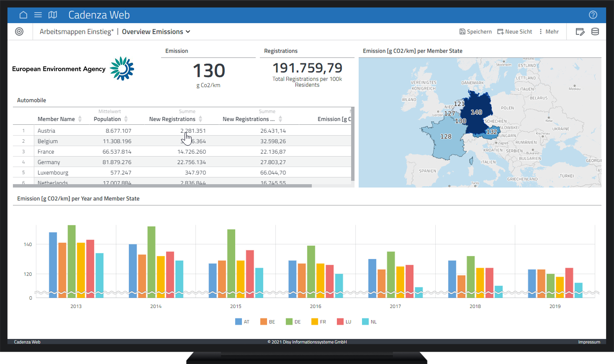Click the LU red legend swatch
614x364 pixels.
click(340, 322)
